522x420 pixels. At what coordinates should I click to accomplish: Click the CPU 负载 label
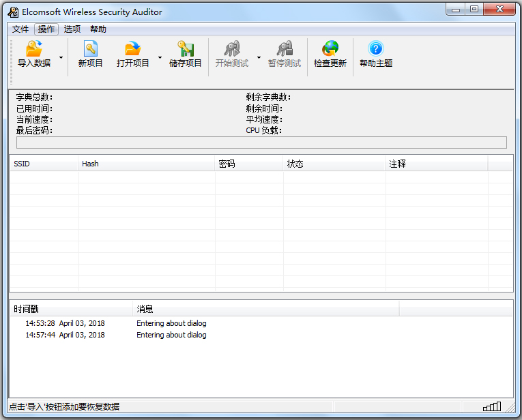pos(263,130)
